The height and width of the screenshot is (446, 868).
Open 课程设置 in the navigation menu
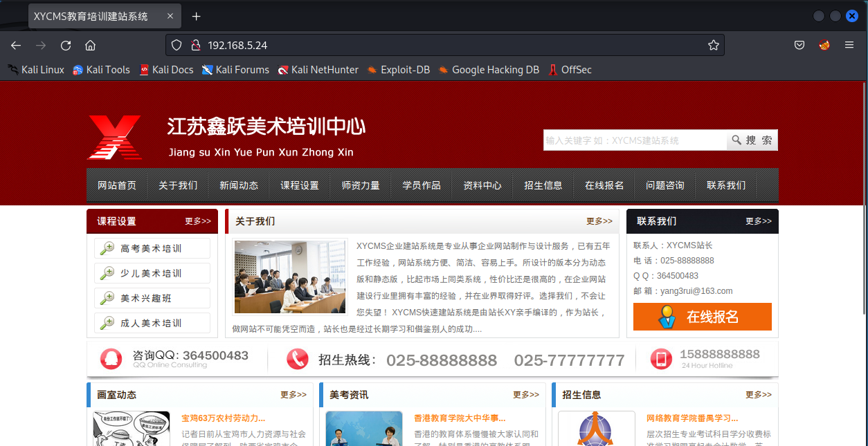[x=300, y=185]
